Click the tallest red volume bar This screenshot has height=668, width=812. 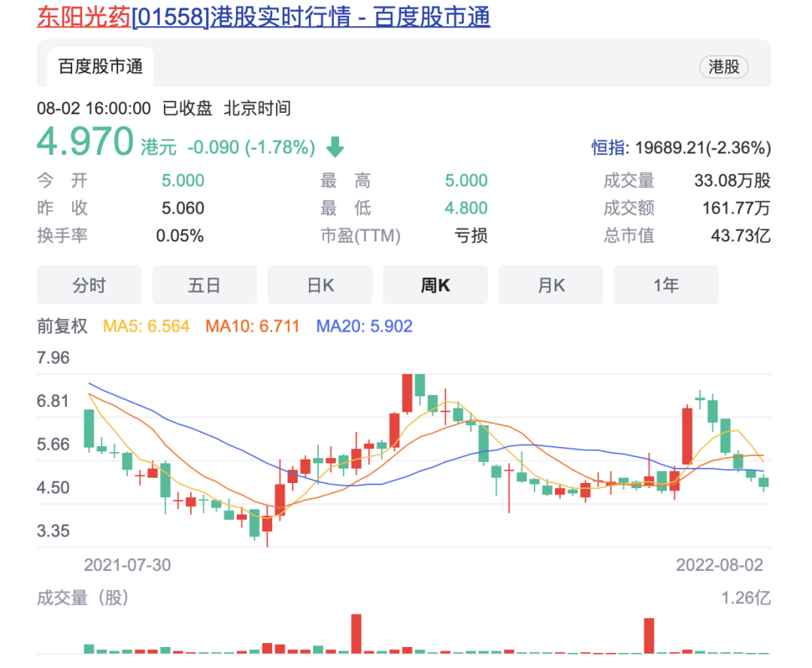356,633
